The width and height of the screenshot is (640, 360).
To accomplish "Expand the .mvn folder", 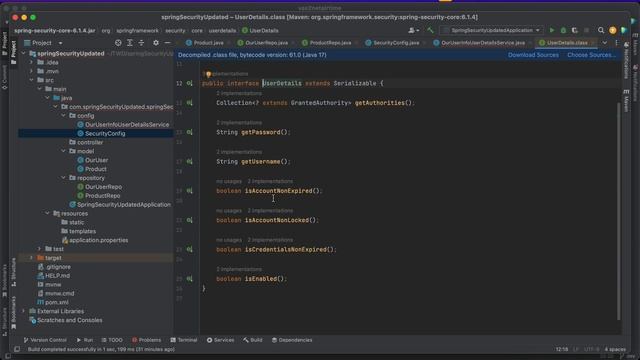I will point(31,71).
